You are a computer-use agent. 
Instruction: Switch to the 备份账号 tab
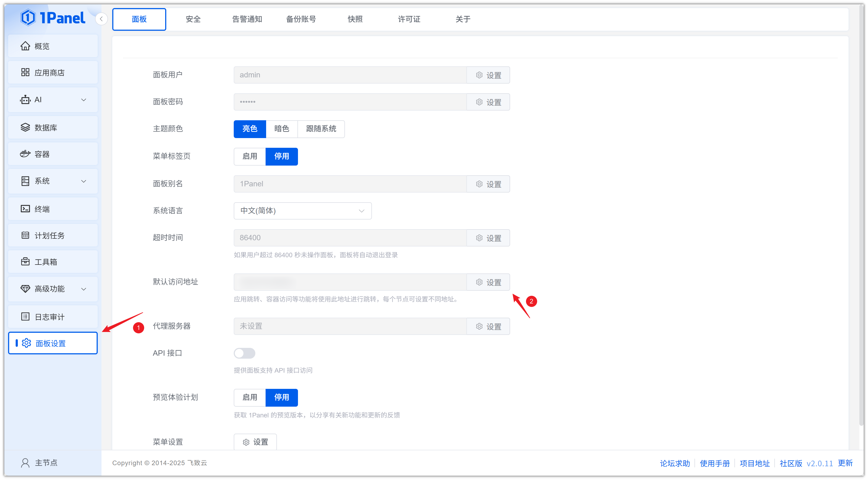click(301, 19)
